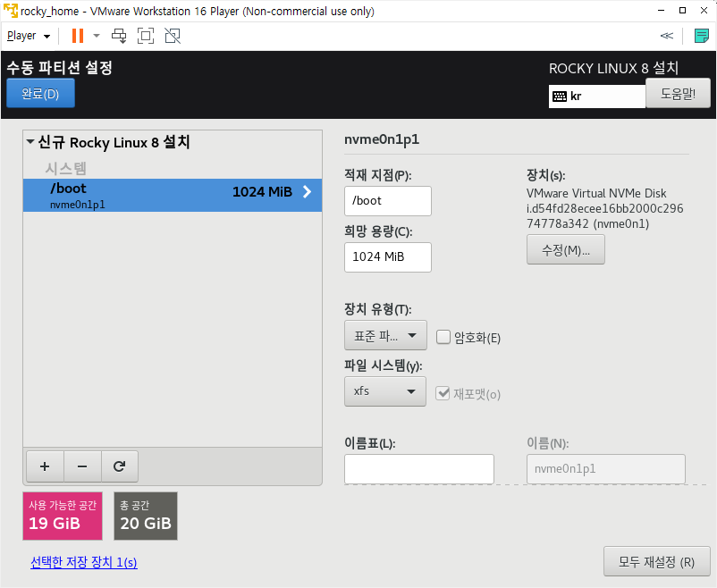The image size is (717, 588).
Task: Open the 도움말 help button
Action: [x=678, y=93]
